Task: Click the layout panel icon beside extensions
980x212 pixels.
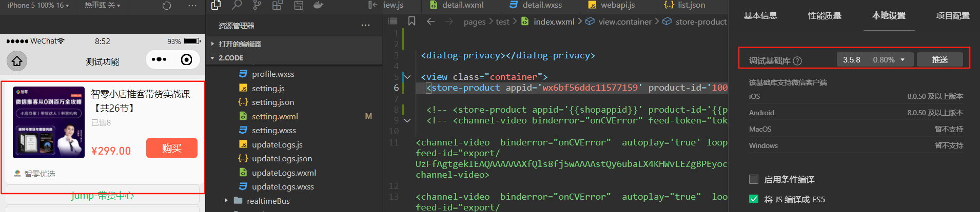Action: [298, 5]
